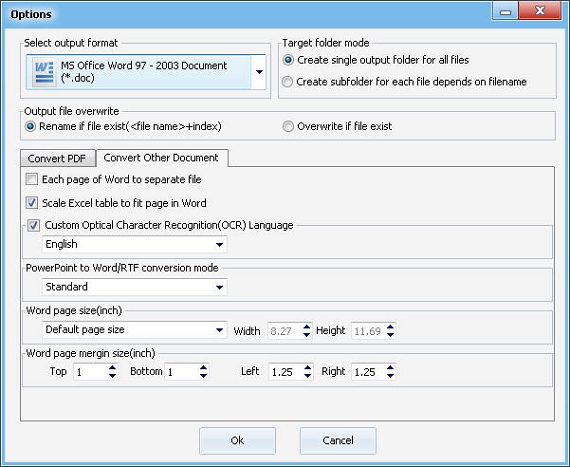Viewport: 570px width, 467px height.
Task: Enable Each page of Word to separate file
Action: tap(32, 179)
